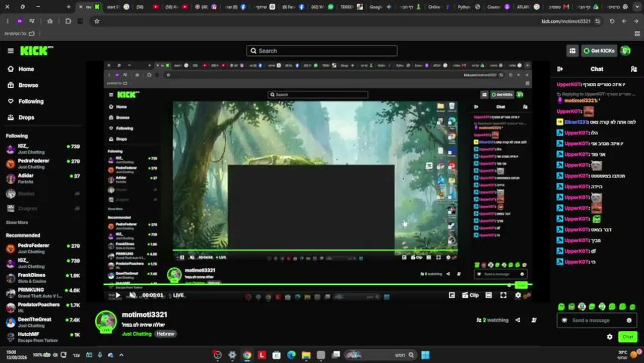Viewport: 644px width, 363px height.
Task: Open player settings gear
Action: click(518, 295)
